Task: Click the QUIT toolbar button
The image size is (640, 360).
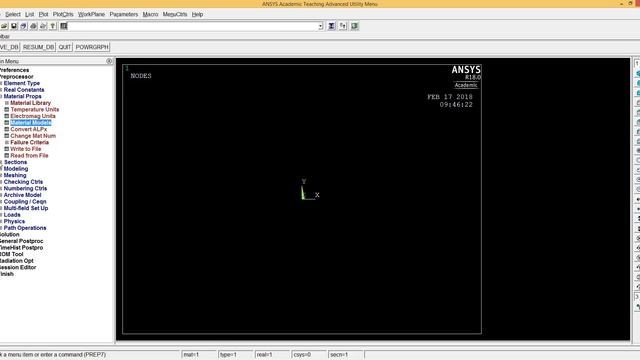Action: (x=64, y=47)
